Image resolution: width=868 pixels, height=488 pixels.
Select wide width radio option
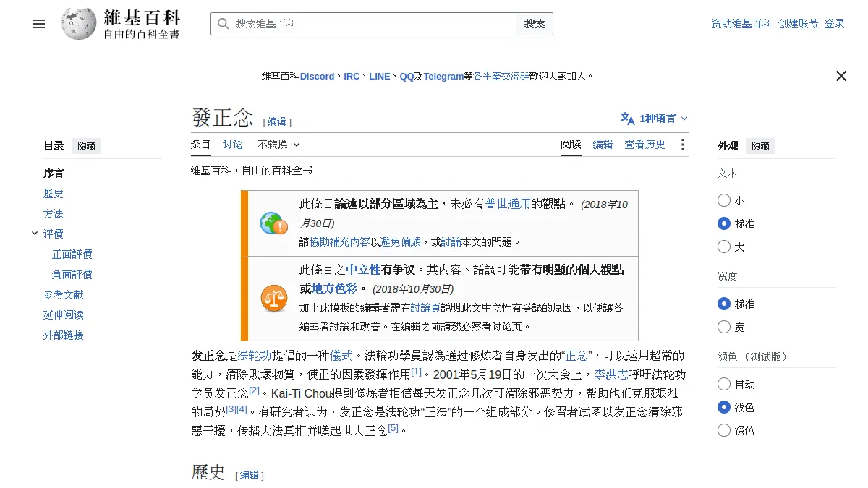724,327
